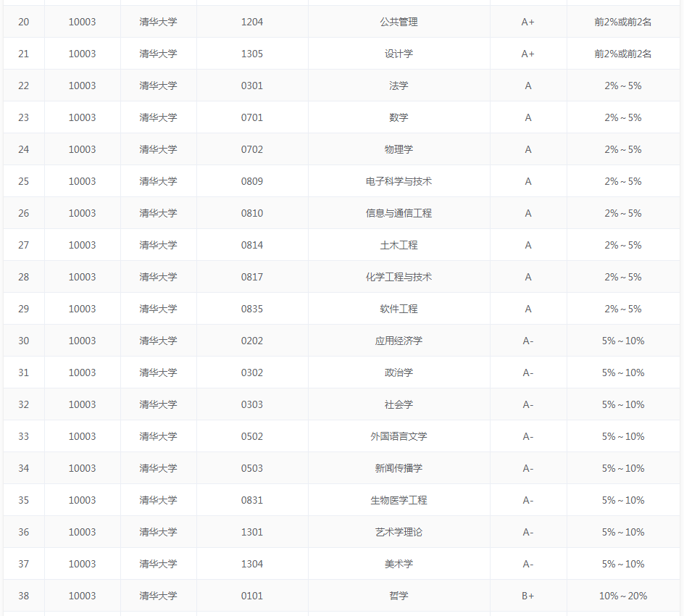Click row number 38
Screen dimensions: 684x616
(24, 595)
